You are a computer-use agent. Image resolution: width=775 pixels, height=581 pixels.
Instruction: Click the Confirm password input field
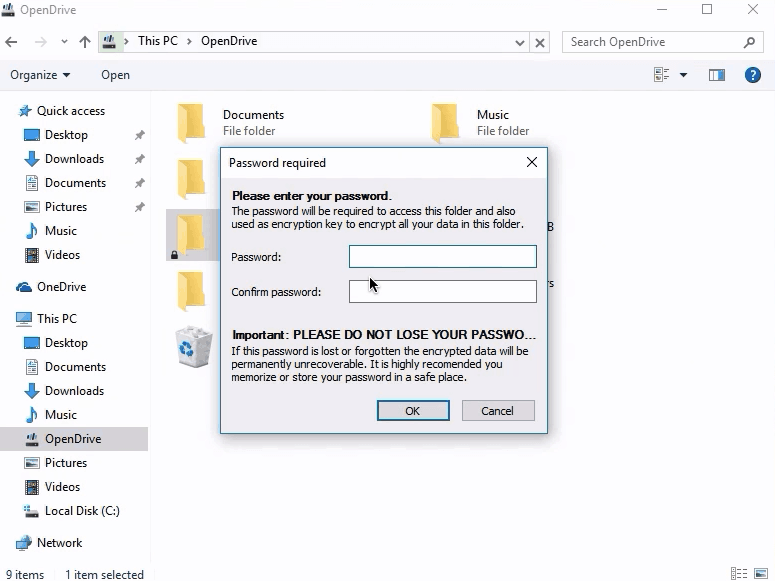pyautogui.click(x=442, y=291)
